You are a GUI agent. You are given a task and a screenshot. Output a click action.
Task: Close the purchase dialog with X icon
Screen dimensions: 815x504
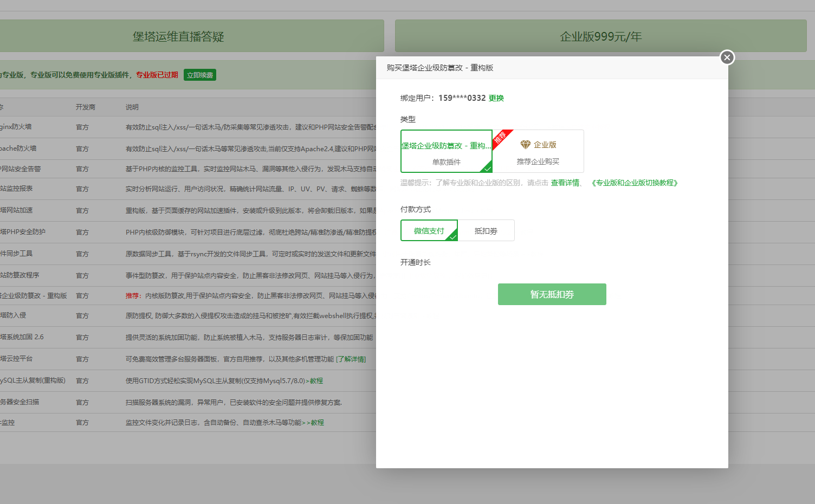pyautogui.click(x=727, y=57)
